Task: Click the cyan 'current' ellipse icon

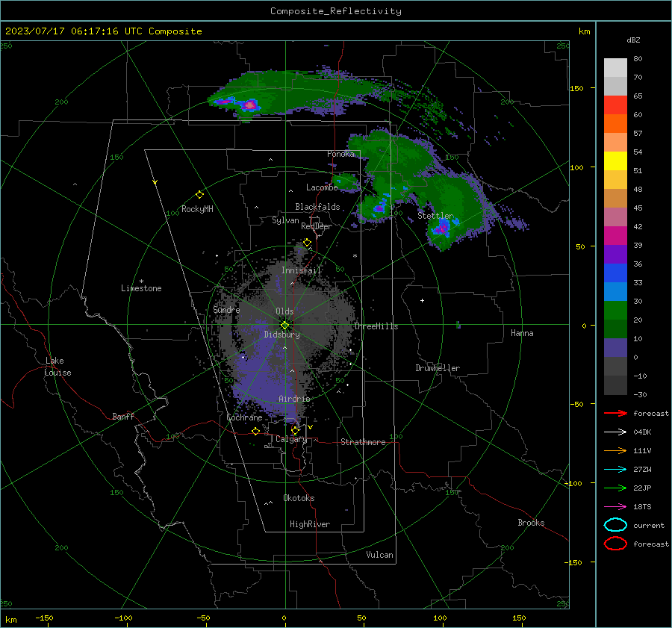Action: coord(615,525)
